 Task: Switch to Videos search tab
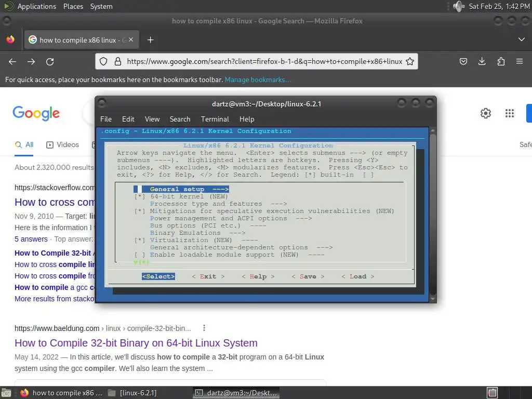[x=62, y=145]
